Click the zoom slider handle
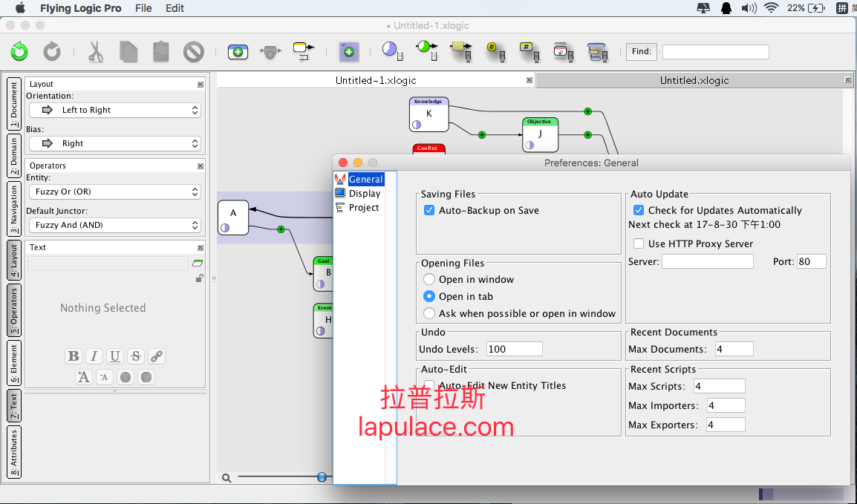The height and width of the screenshot is (504, 857). click(x=322, y=477)
